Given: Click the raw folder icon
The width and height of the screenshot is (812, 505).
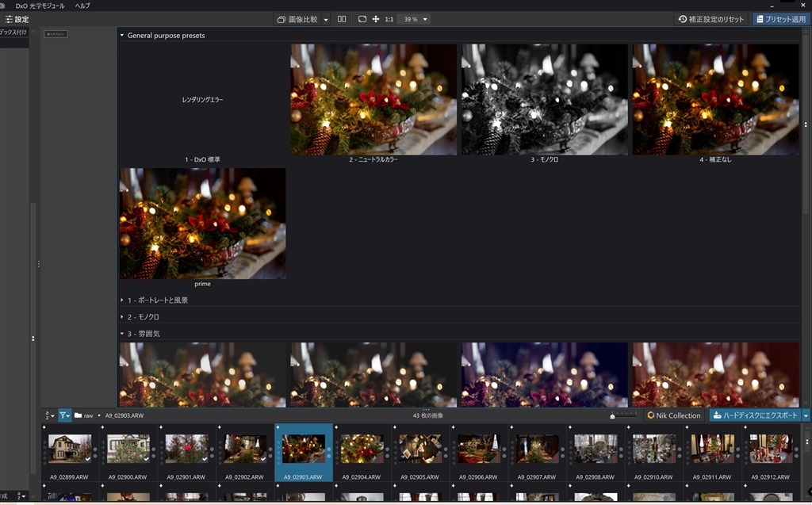Looking at the screenshot, I should tap(79, 415).
